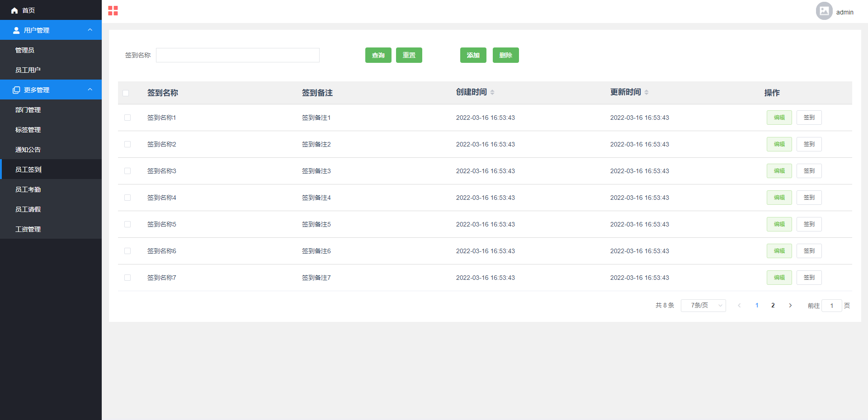The image size is (868, 420).
Task: Go to next page arrow
Action: click(x=790, y=306)
